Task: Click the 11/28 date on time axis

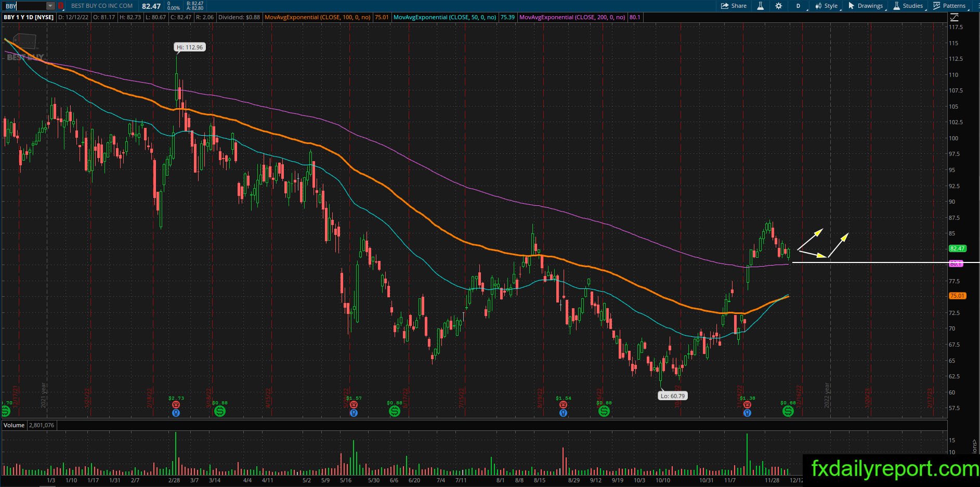Action: point(772,480)
